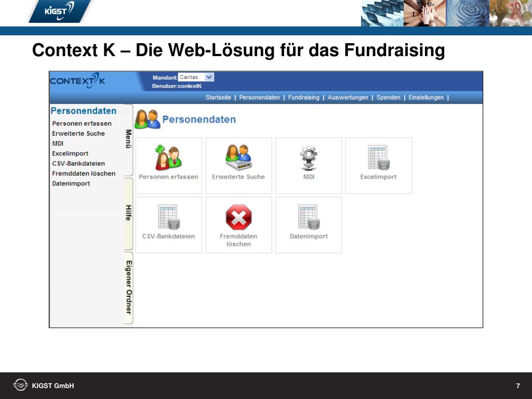Click Datenimport in sidebar menu

[x=71, y=183]
